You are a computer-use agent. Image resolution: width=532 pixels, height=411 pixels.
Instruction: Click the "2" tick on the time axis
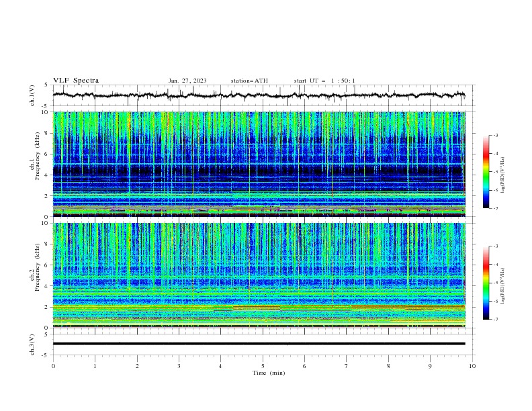tap(137, 366)
